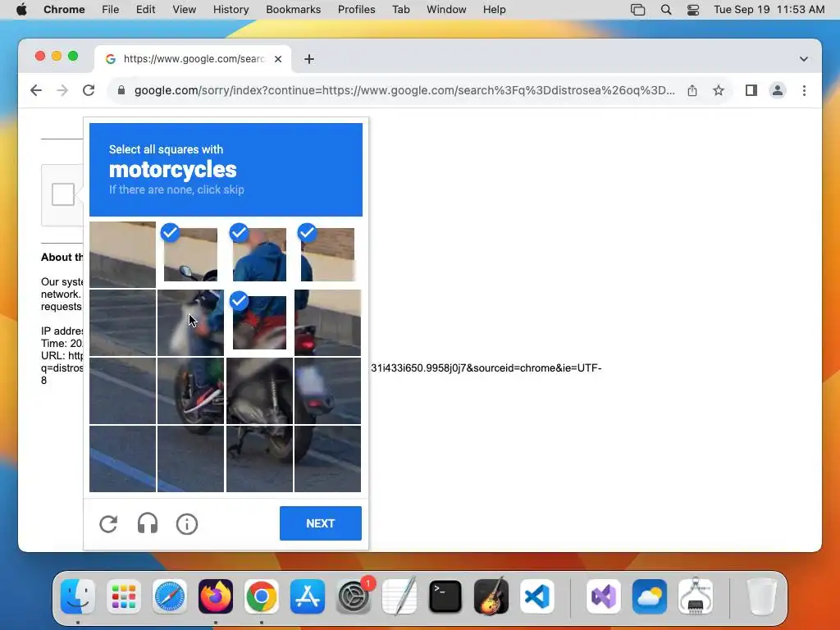Deselect first-row third tile with blue hood

click(x=259, y=255)
